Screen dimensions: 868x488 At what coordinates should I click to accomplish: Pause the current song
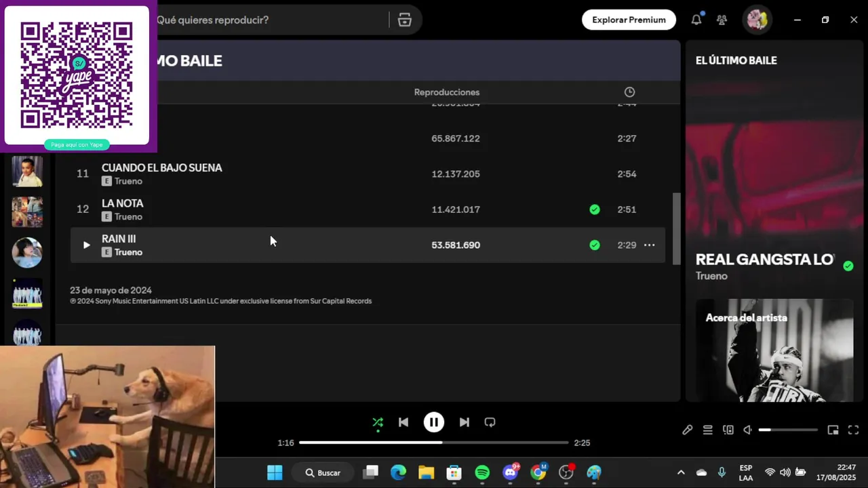(x=434, y=422)
